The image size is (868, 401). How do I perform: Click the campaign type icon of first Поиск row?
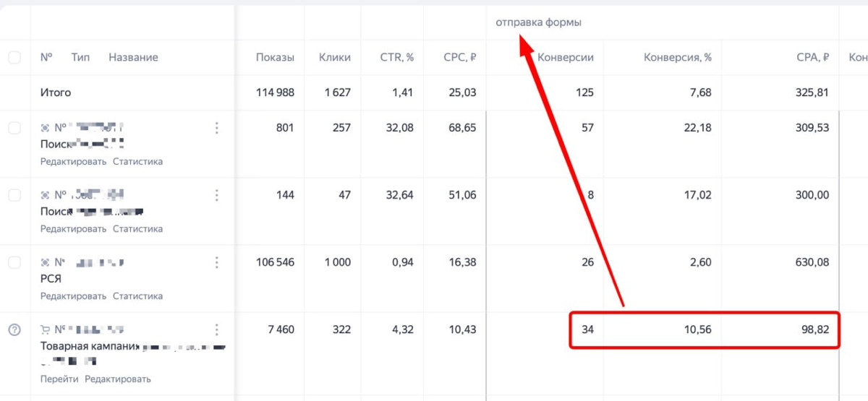tap(46, 128)
